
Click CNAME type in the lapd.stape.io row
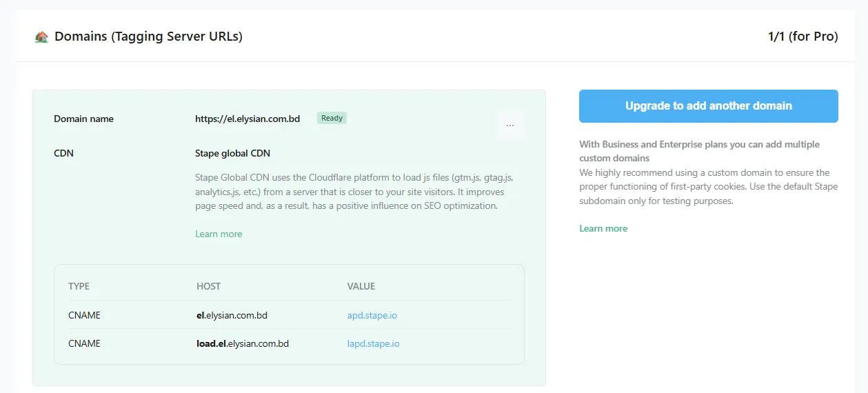pos(84,343)
